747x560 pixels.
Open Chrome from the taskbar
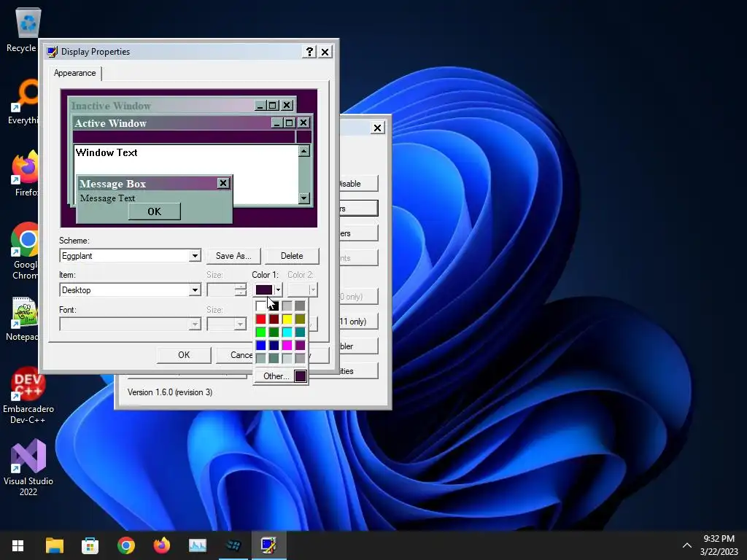tap(125, 545)
